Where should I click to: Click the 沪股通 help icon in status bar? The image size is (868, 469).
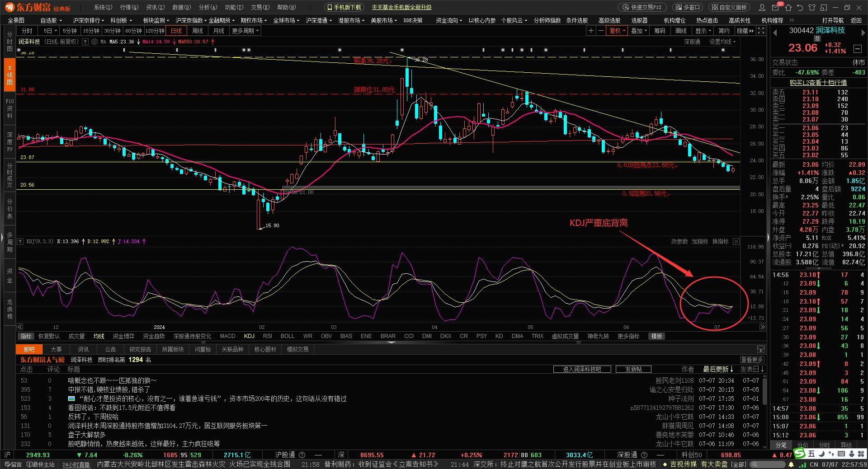(x=302, y=455)
